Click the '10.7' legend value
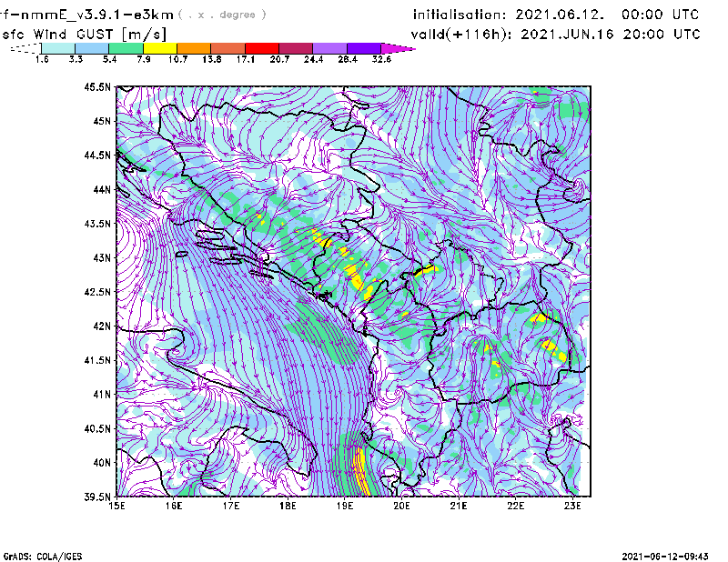 [177, 59]
